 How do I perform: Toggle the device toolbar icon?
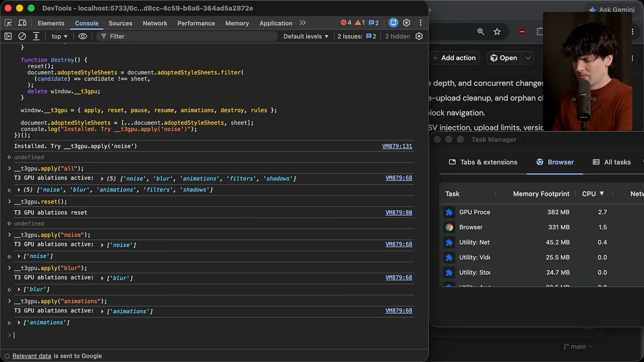[23, 23]
